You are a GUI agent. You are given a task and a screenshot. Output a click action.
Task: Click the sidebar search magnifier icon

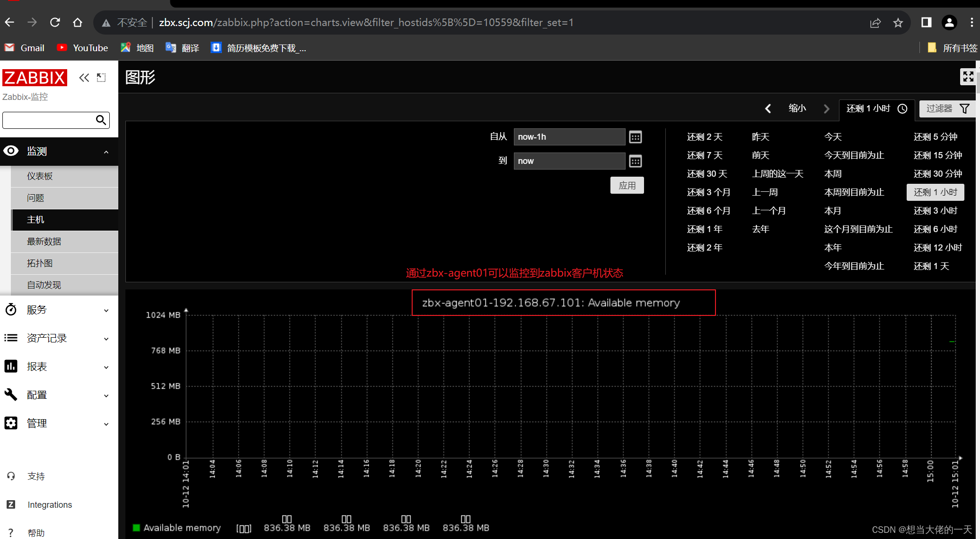tap(101, 120)
